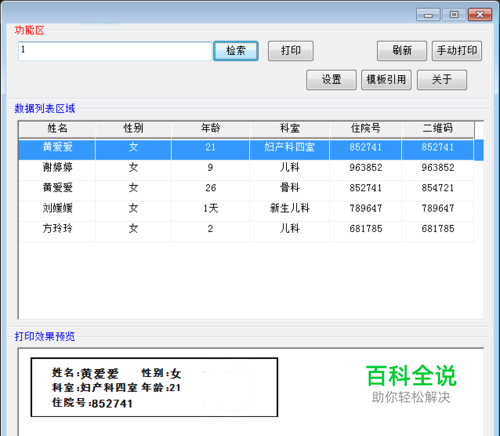Select row with 骨科 department
500x436 pixels.
(246, 188)
